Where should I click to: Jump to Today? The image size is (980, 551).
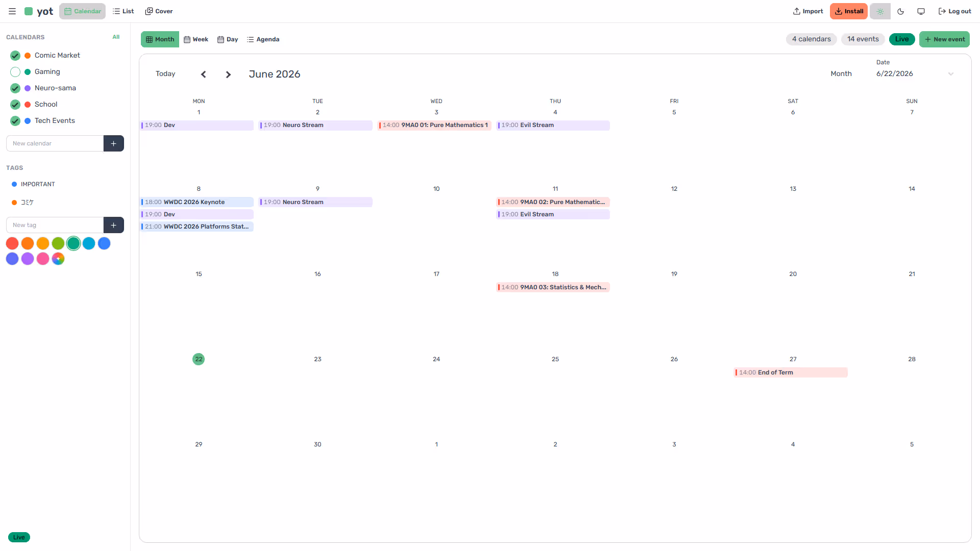pos(165,74)
